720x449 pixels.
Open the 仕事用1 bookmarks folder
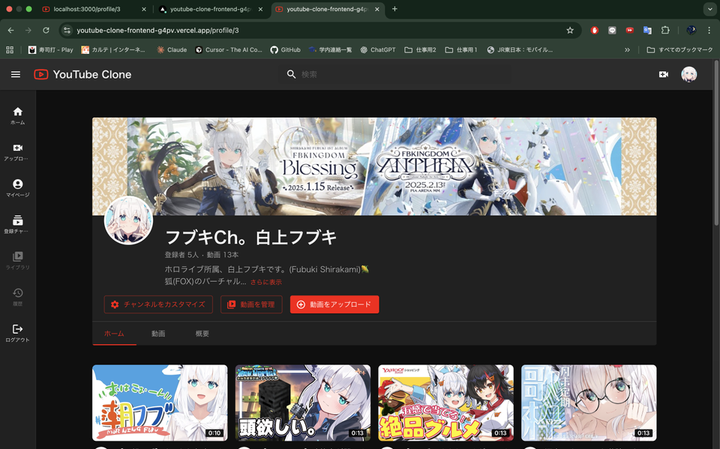tap(461, 50)
